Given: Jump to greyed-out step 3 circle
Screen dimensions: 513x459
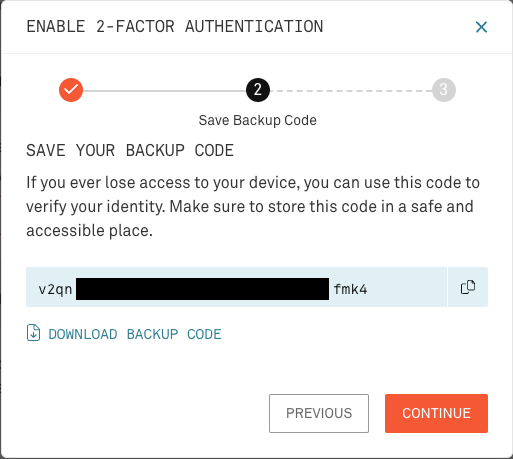Looking at the screenshot, I should pyautogui.click(x=444, y=90).
